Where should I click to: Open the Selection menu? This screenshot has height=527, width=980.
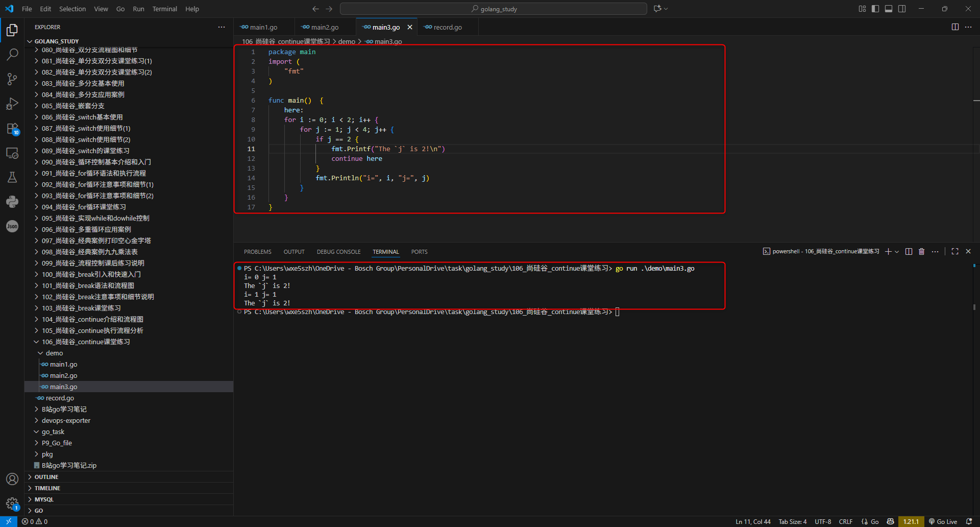[72, 9]
